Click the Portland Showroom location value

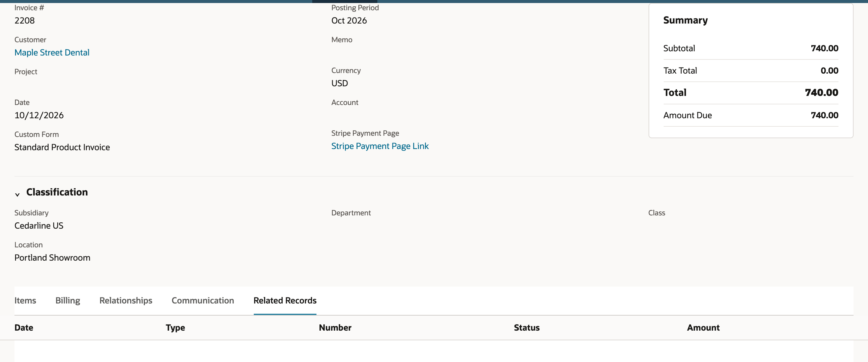(x=52, y=258)
